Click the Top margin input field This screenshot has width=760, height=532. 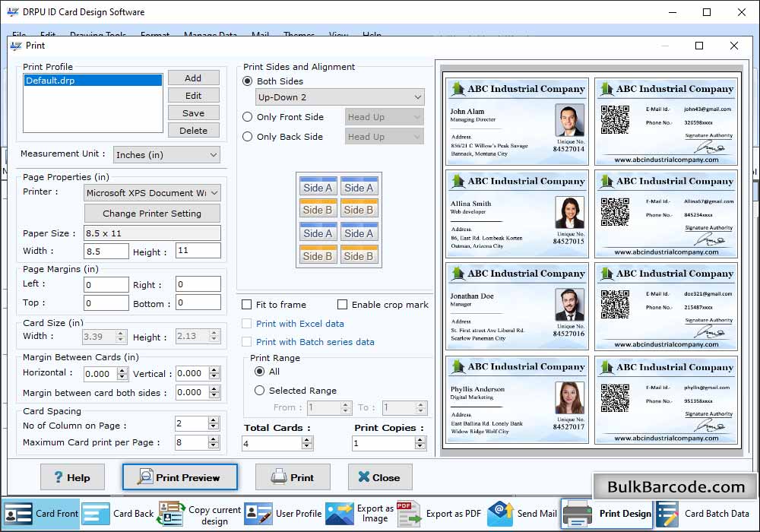pyautogui.click(x=106, y=302)
